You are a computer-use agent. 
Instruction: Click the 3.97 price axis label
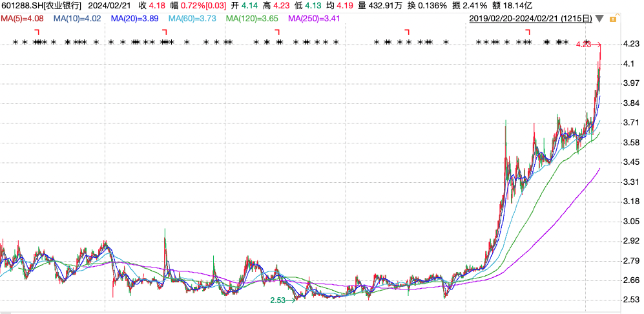pyautogui.click(x=632, y=84)
